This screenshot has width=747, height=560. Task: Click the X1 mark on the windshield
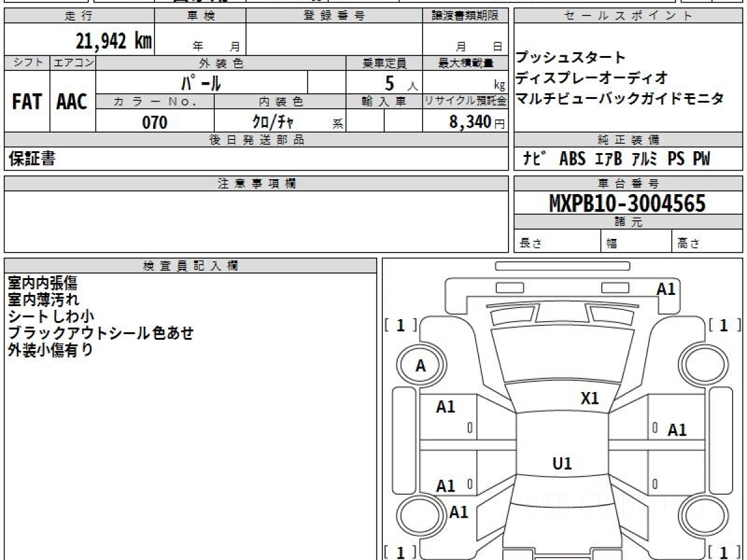coord(590,398)
